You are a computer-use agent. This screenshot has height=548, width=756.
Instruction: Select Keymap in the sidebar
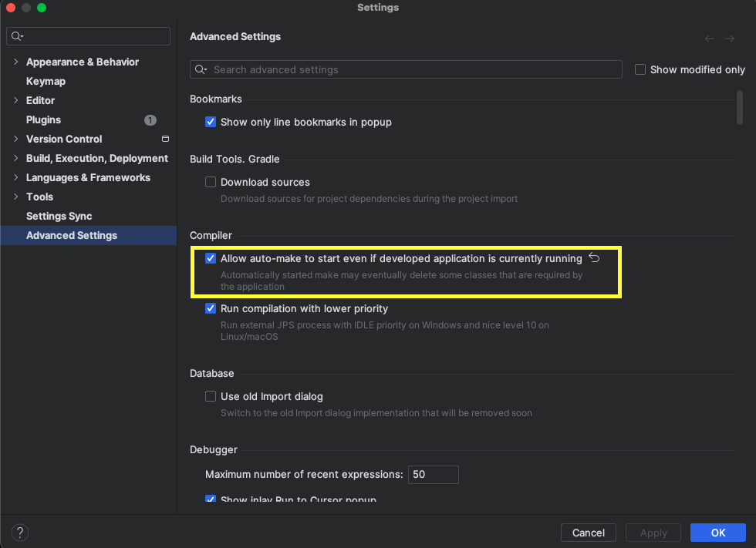point(46,81)
